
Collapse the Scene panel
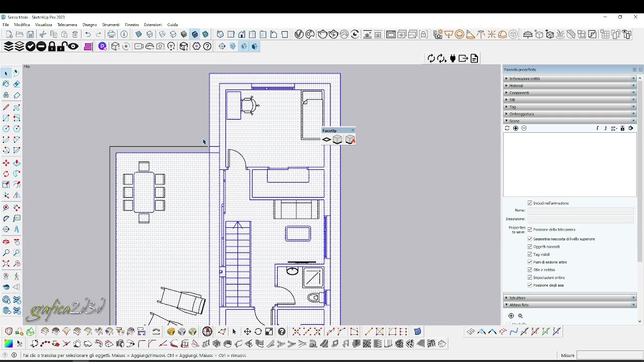coord(570,121)
